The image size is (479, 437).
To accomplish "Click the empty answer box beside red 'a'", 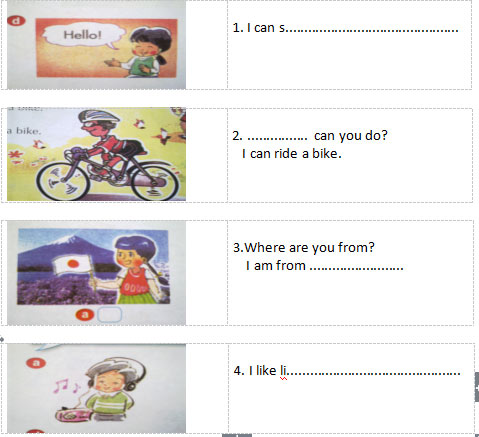I will tap(109, 314).
